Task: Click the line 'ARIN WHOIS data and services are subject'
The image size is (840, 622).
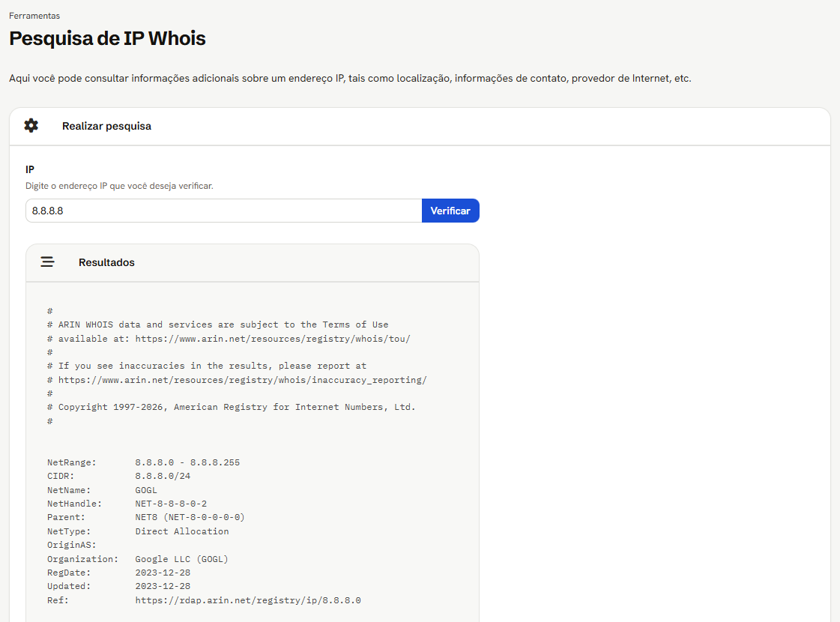Action: (217, 324)
